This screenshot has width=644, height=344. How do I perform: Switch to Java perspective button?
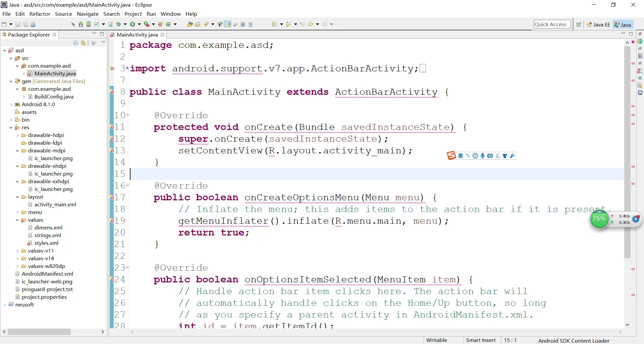(x=623, y=24)
